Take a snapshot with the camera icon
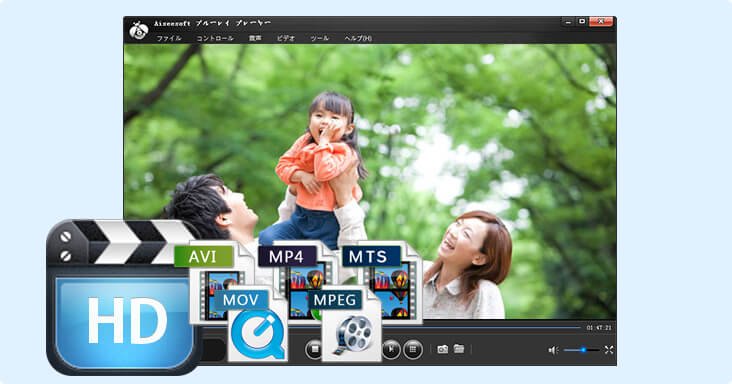 (443, 349)
